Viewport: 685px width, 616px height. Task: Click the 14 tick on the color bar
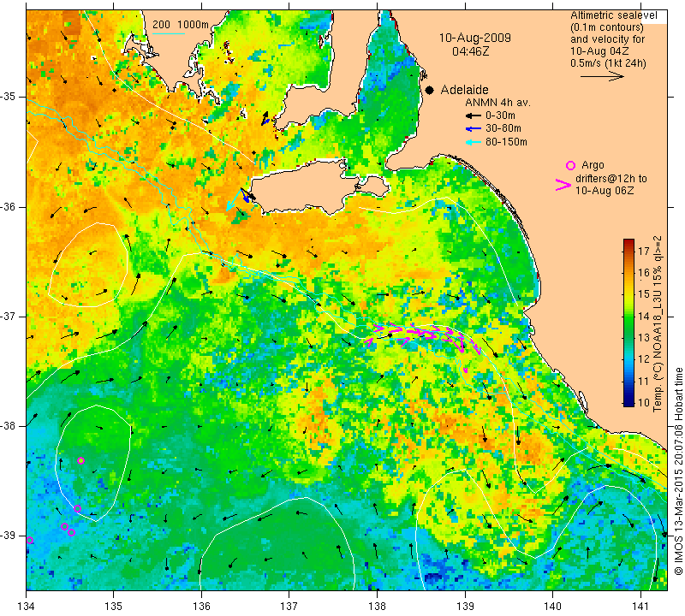click(644, 316)
